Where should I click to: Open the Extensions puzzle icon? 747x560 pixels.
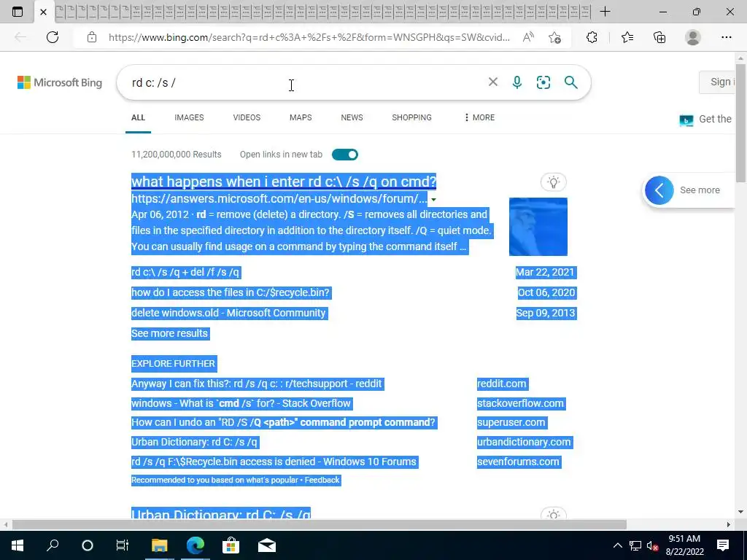tap(592, 37)
